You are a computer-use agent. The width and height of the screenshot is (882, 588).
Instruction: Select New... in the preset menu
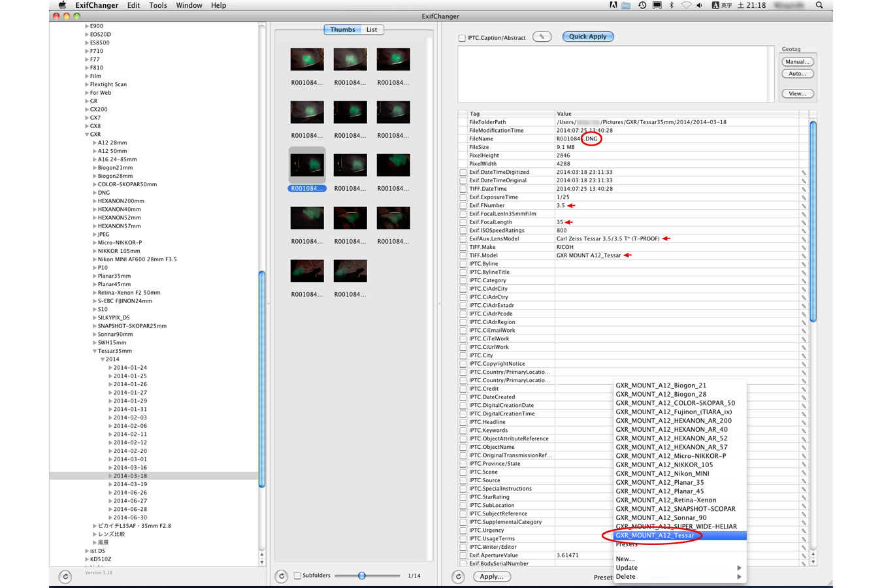click(679, 559)
